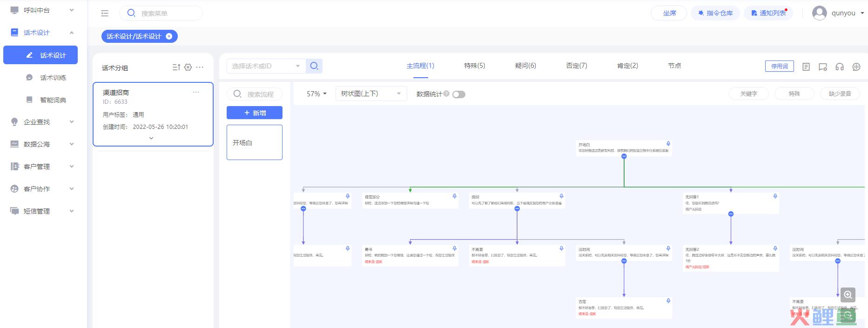Click the 特殊 filter pill on the canvas toolbar

pyautogui.click(x=794, y=94)
